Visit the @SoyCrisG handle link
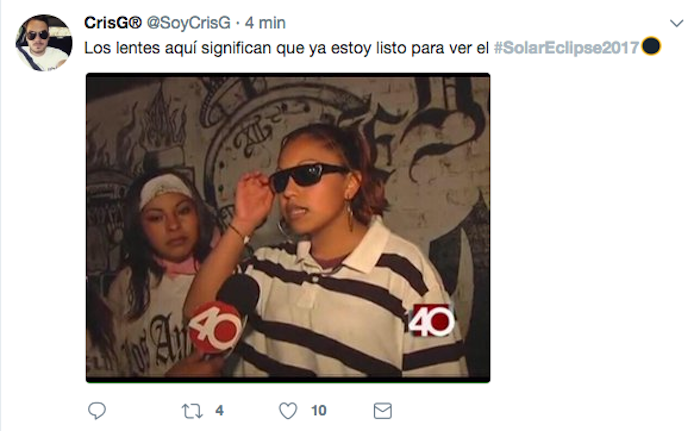Viewport: 700px width, 431px height. 189,23
